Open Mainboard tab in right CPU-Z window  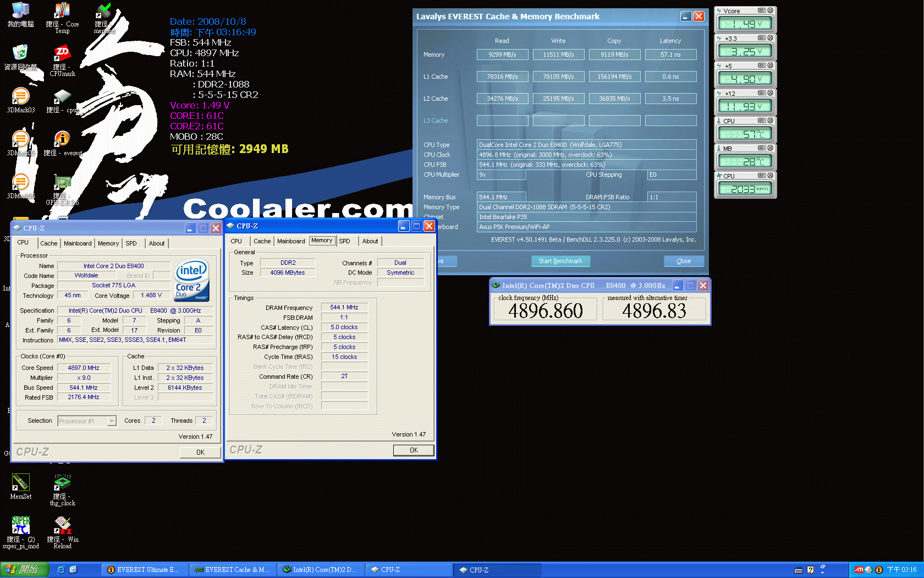click(x=291, y=241)
